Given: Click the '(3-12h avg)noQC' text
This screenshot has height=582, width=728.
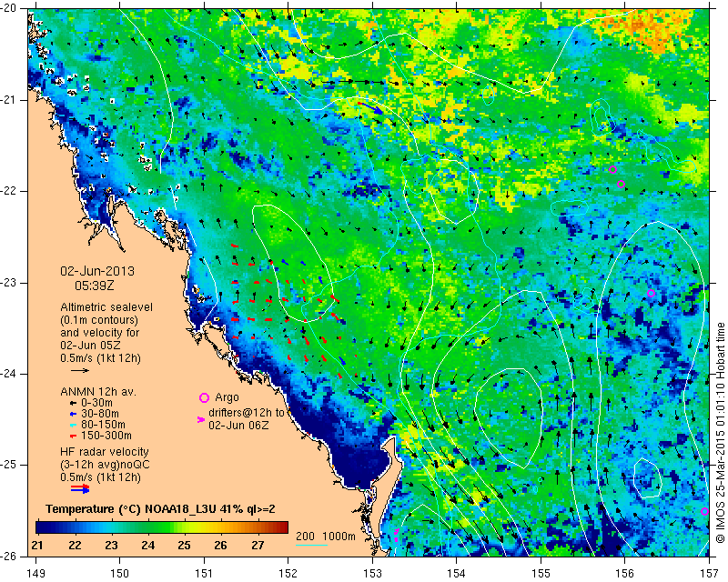Looking at the screenshot, I should (105, 465).
